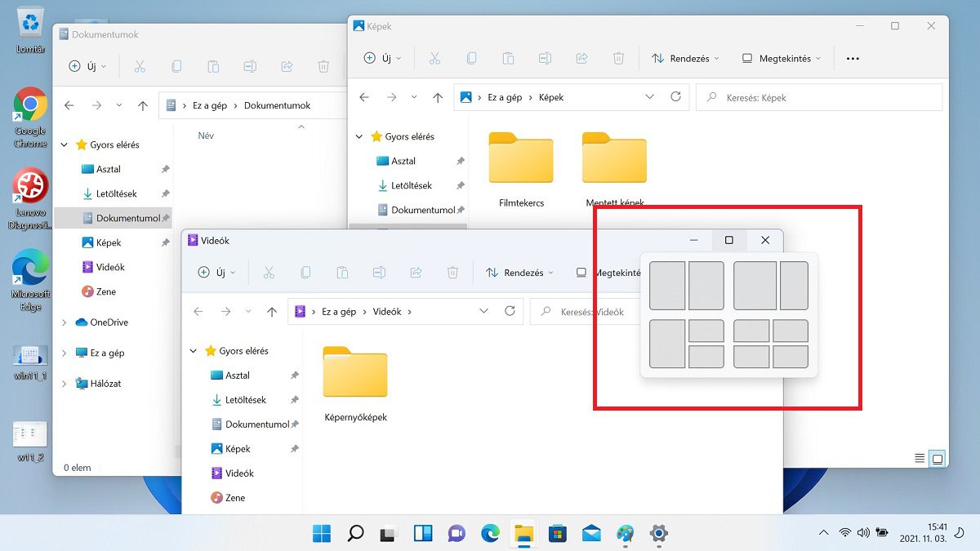Switch to large icons view in Képek
980x551 pixels.
tap(938, 459)
